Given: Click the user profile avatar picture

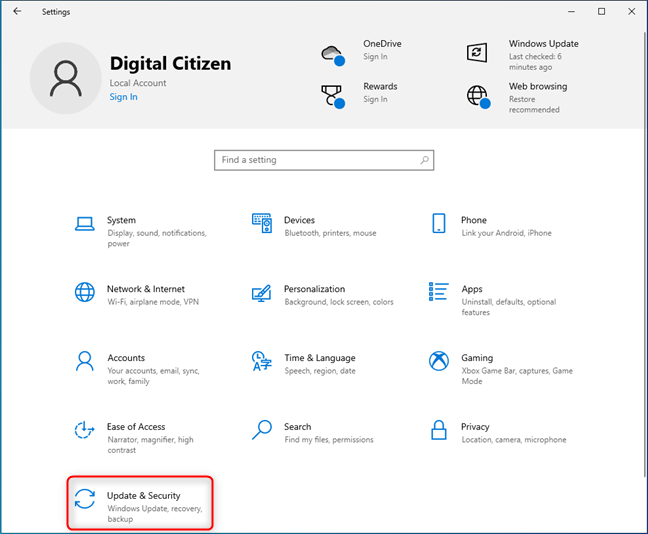Looking at the screenshot, I should pyautogui.click(x=66, y=78).
